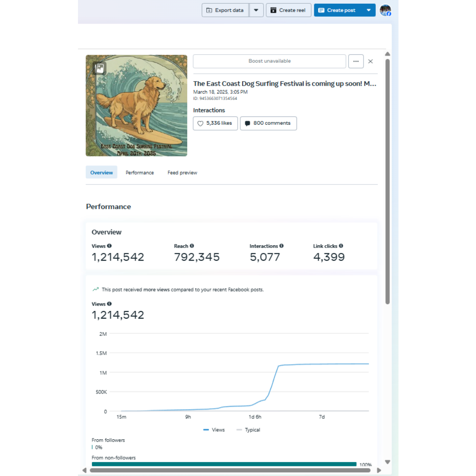Screen dimensions: 476x476
Task: Open the Export data dropdown arrow
Action: (x=256, y=10)
